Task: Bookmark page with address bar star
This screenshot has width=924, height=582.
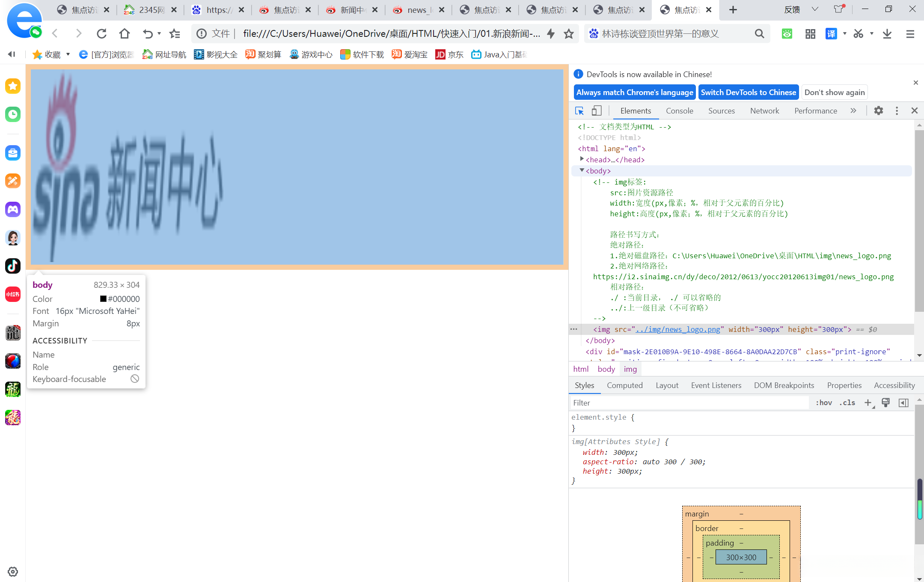Action: click(568, 33)
